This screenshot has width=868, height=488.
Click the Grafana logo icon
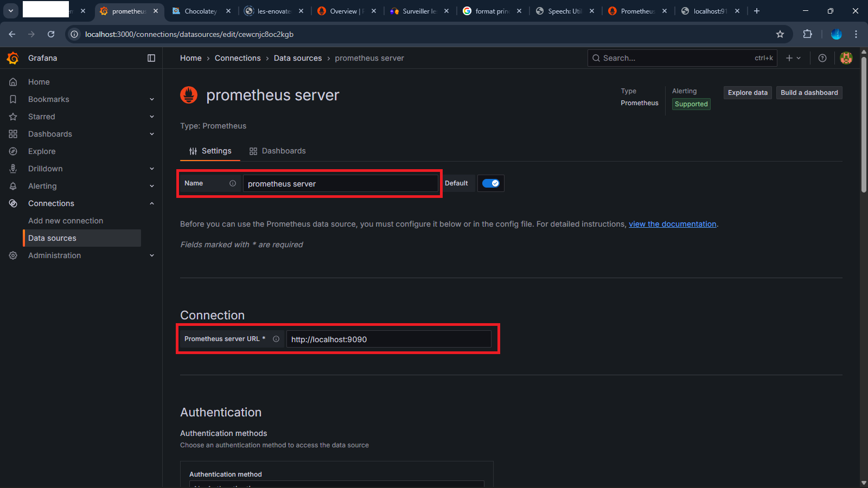(x=13, y=58)
